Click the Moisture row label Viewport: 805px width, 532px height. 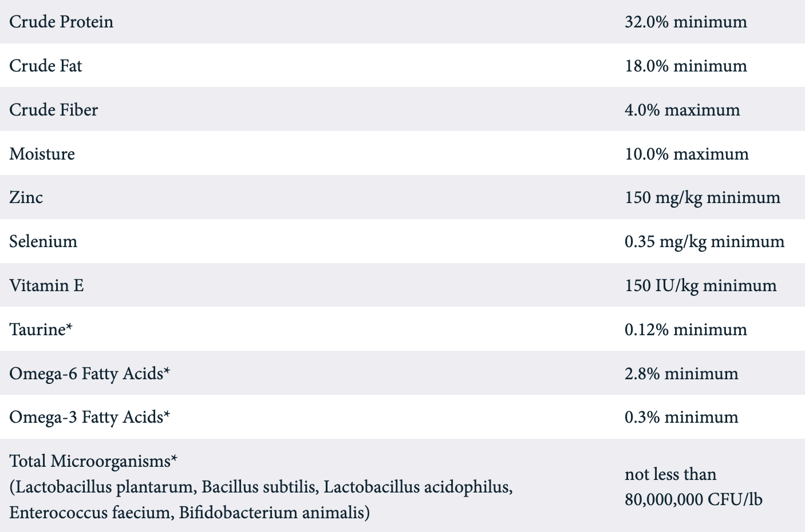(x=42, y=154)
